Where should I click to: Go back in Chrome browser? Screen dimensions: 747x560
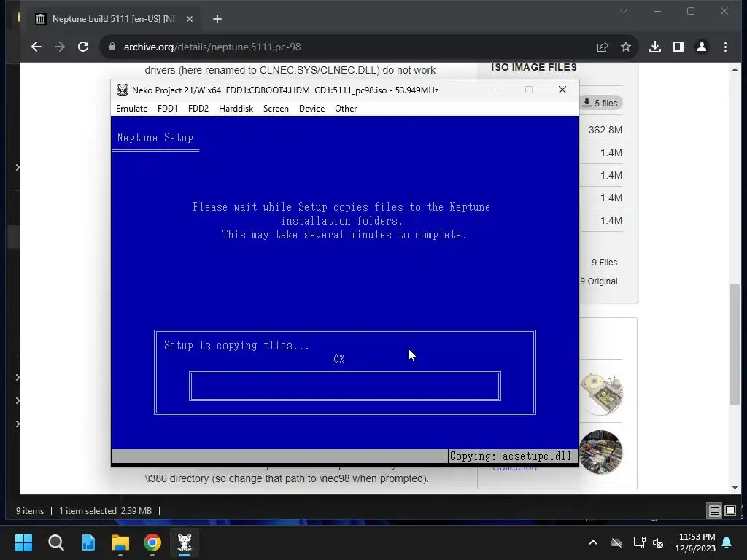click(36, 47)
